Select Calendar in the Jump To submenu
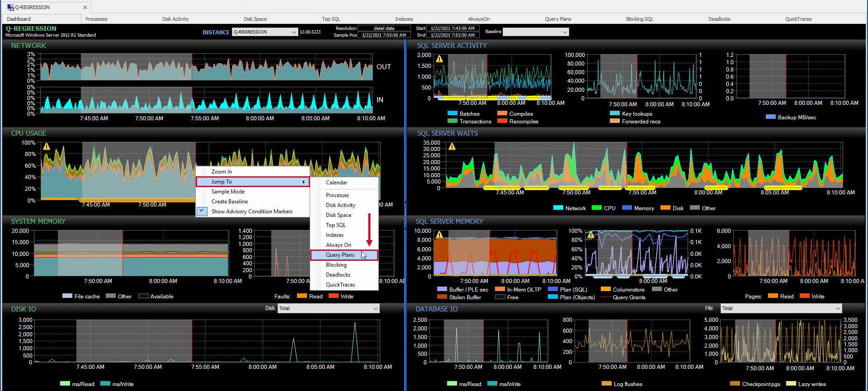 coord(337,183)
